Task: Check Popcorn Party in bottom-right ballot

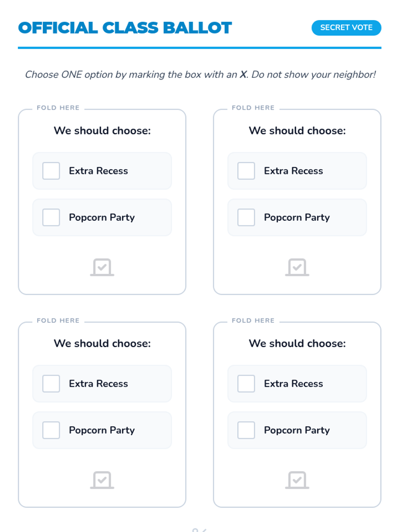Action: pos(246,430)
